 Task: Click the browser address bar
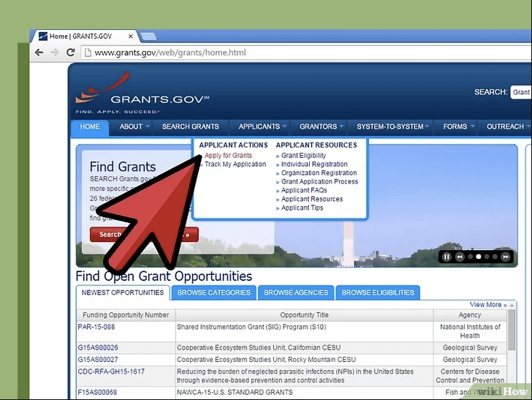pos(292,53)
